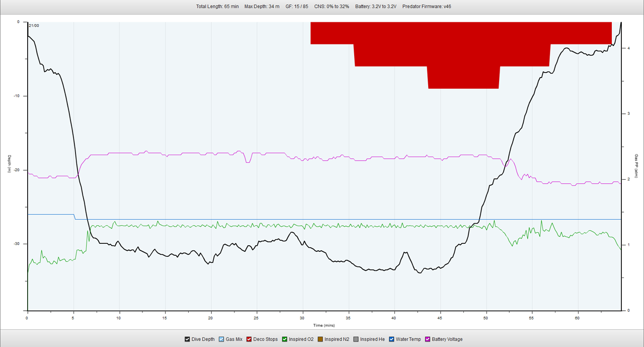Show the Inspired He series
Screen dimensions: 644x347
(356, 339)
